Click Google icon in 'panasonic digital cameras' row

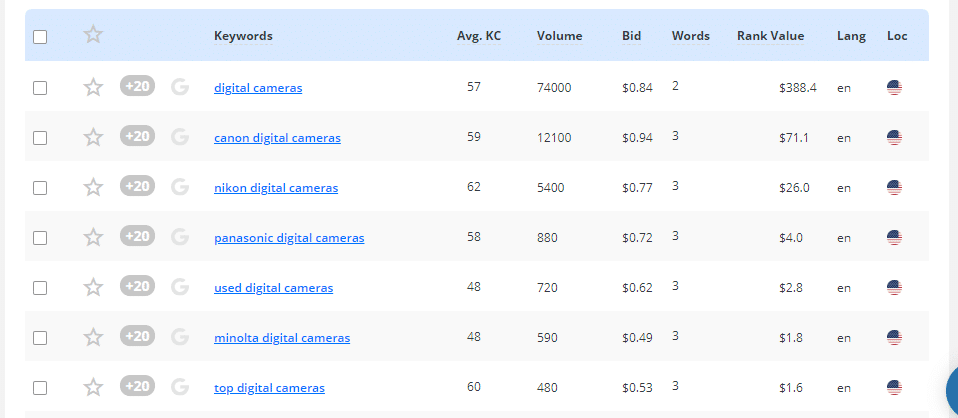(x=180, y=237)
